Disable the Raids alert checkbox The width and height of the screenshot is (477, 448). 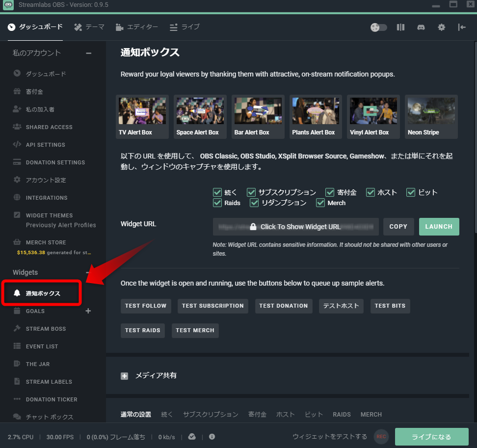pyautogui.click(x=217, y=203)
